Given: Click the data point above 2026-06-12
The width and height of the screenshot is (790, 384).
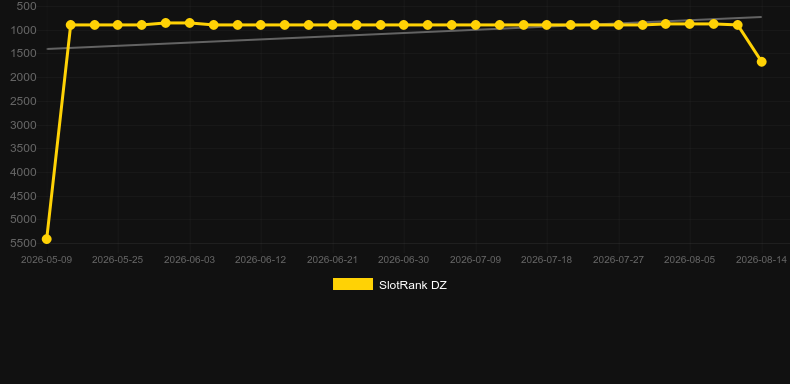Looking at the screenshot, I should click(x=260, y=25).
